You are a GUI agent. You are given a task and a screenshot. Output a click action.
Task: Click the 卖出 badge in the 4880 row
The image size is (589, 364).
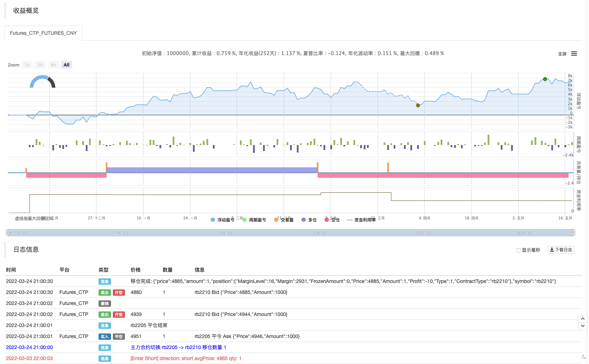(x=105, y=293)
